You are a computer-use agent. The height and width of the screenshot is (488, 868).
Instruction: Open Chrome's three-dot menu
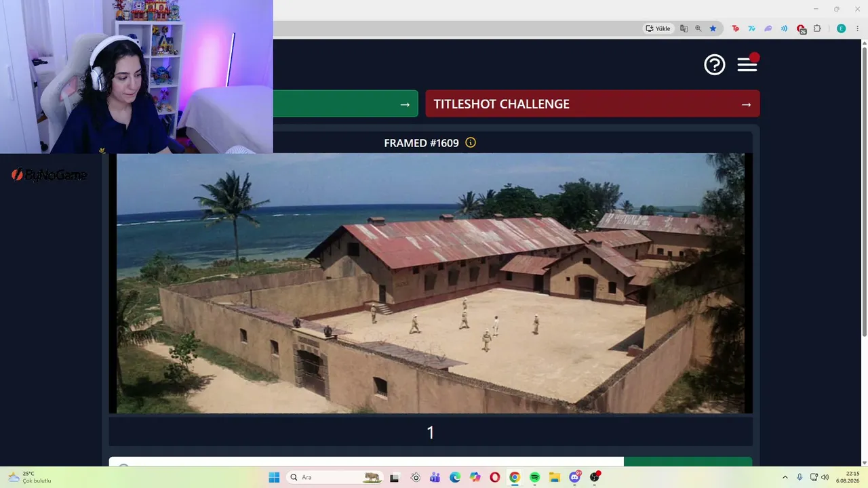(x=857, y=28)
